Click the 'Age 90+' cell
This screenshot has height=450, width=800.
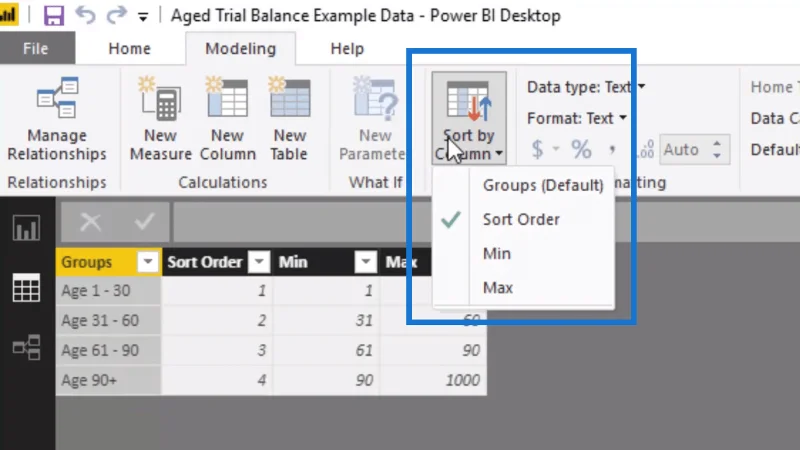[x=109, y=380]
